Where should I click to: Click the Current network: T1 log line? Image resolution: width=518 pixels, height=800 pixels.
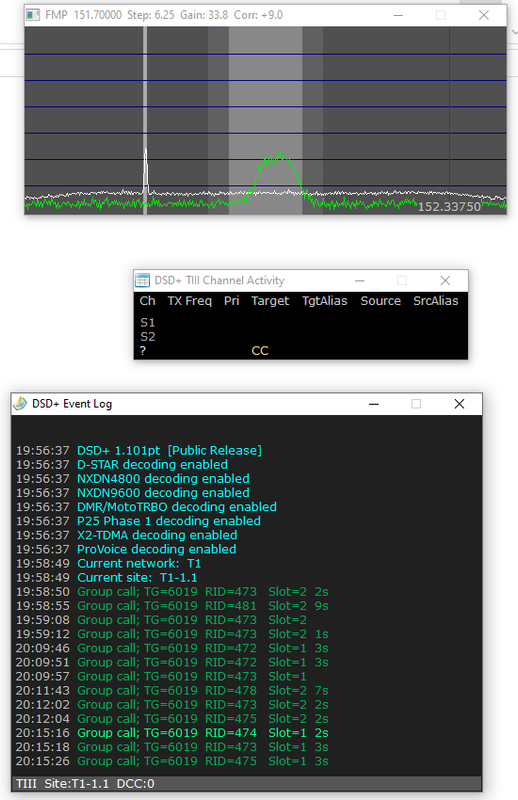(x=108, y=563)
